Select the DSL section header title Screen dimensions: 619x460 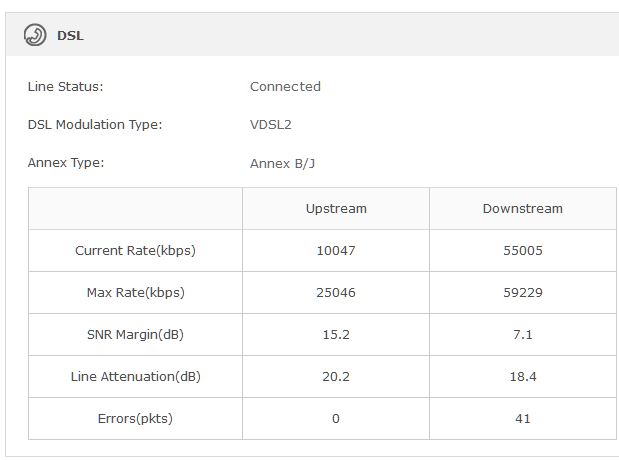70,36
